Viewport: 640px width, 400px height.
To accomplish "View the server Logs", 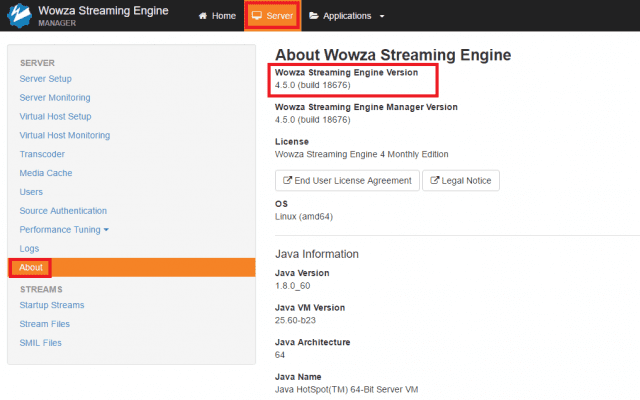I will pyautogui.click(x=29, y=248).
